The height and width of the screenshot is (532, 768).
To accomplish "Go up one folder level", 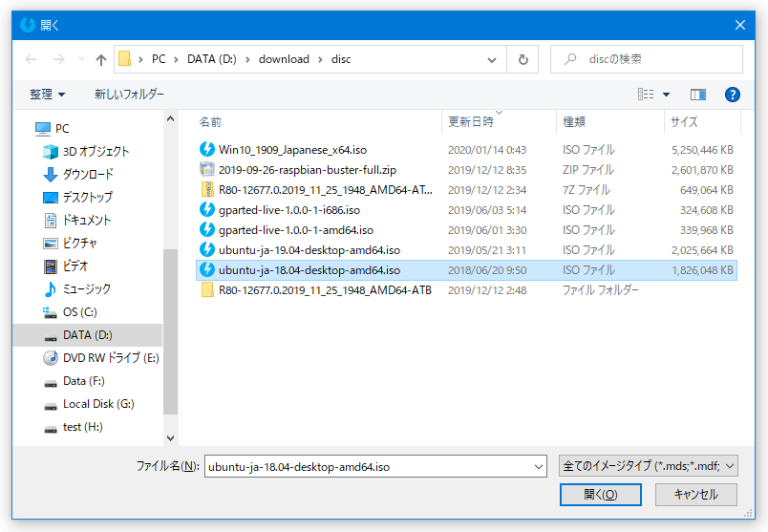I will [101, 59].
